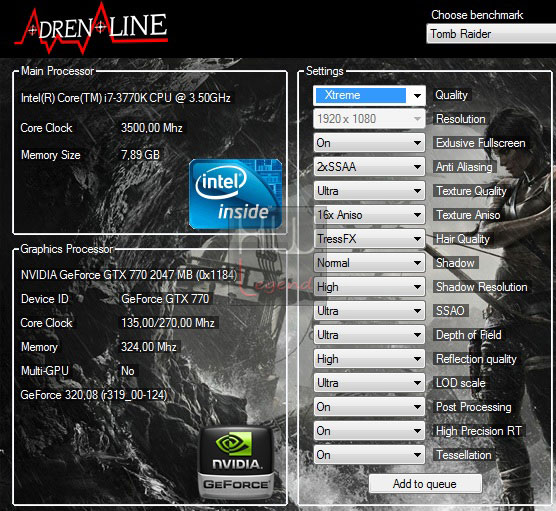Viewport: 556px width, 511px height.
Task: Click the Adrenaline logo
Action: 91,29
